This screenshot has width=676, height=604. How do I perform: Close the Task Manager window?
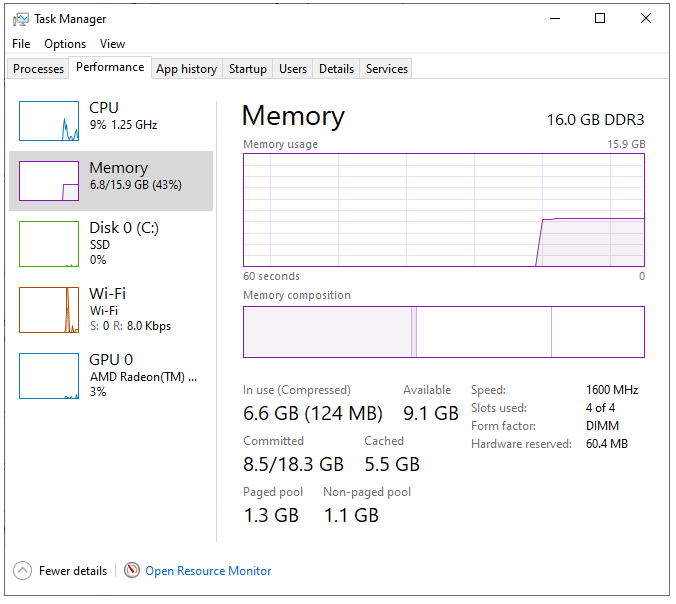(646, 18)
